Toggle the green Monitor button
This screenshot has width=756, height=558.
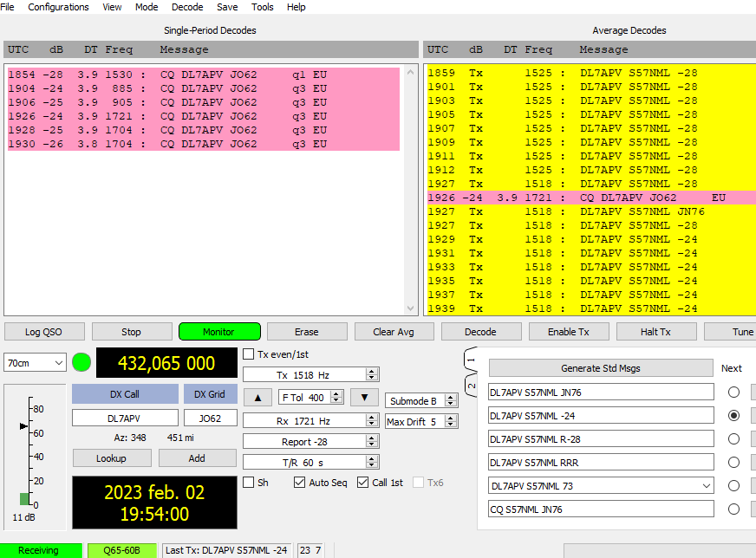click(x=219, y=332)
